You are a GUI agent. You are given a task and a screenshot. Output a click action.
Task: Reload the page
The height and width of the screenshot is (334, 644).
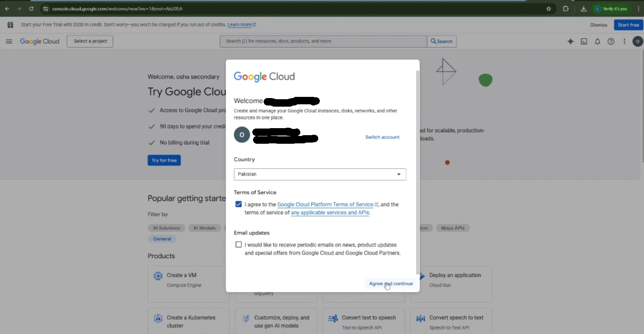pos(31,9)
